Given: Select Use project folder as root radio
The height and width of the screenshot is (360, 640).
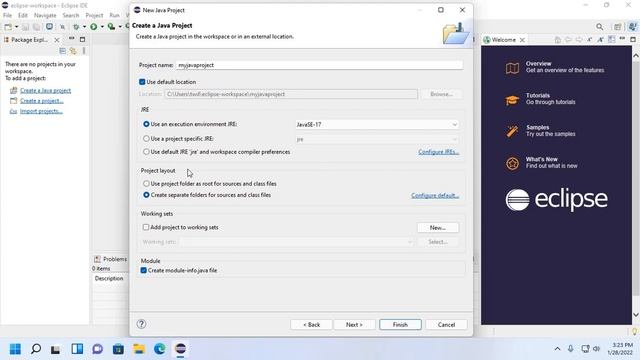Looking at the screenshot, I should [x=146, y=184].
